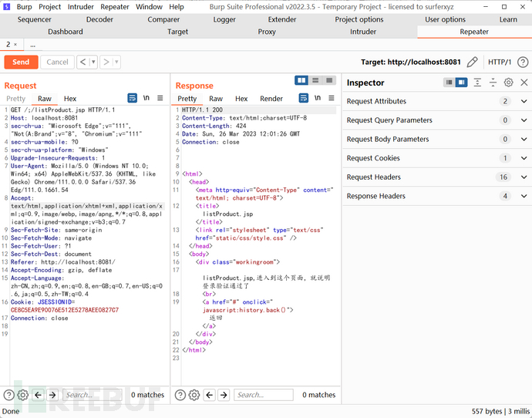Open the Proxy tab
The image size is (532, 418).
point(267,32)
